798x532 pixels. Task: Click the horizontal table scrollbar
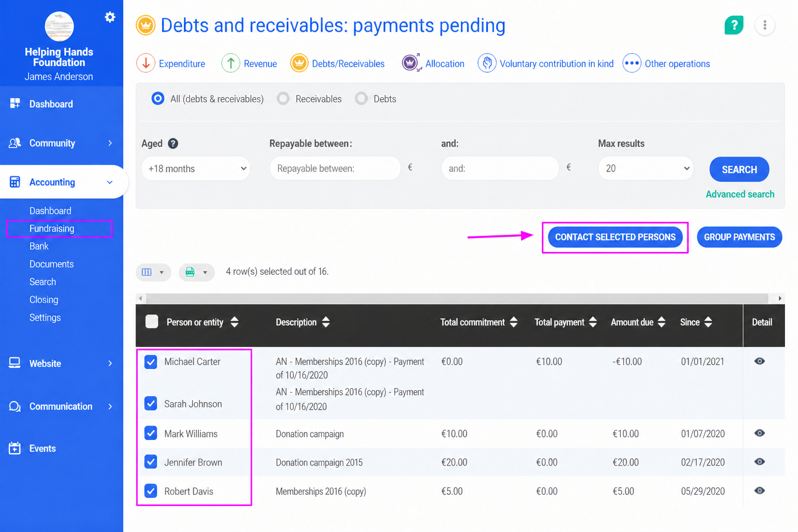(x=457, y=298)
